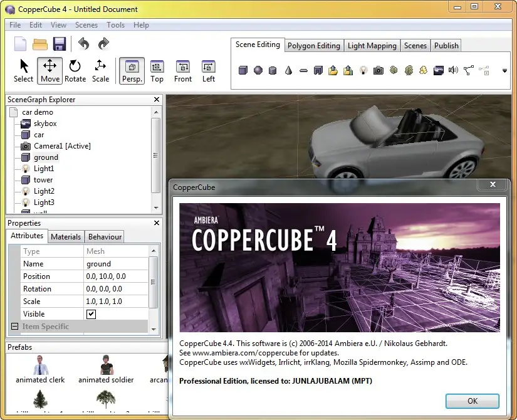Viewport: 517px width, 420px height.
Task: Click the larger green tree icon
Action: tap(409, 70)
